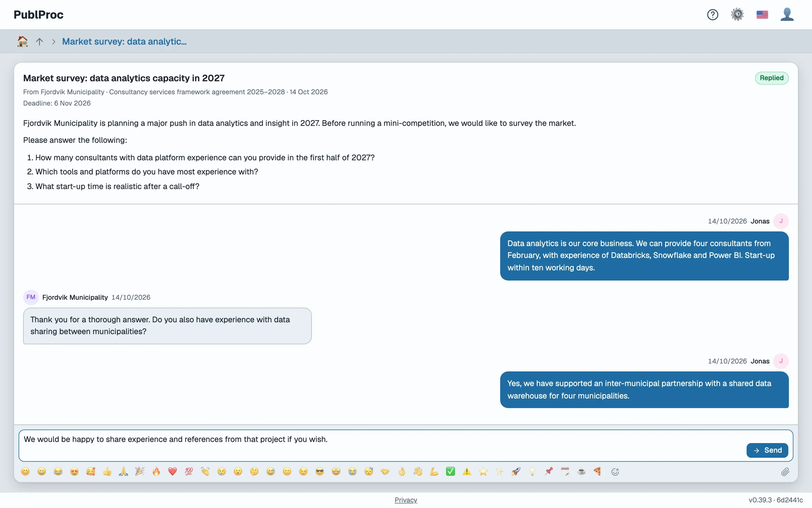Screen dimensions: 812x508
Task: Insert the sparkles emoji
Action: point(500,472)
